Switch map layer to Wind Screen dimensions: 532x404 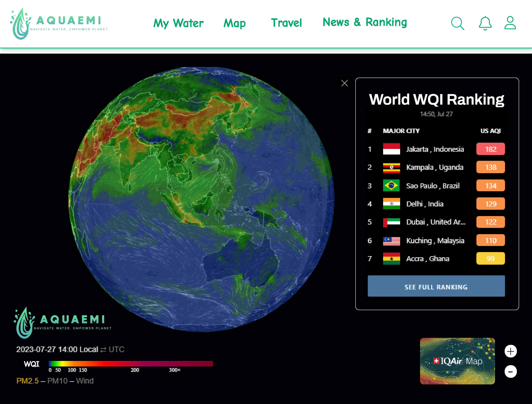pyautogui.click(x=85, y=381)
